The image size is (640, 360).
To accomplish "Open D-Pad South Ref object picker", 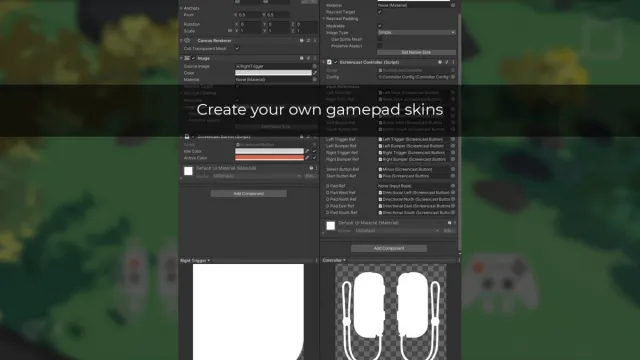I will pos(453,213).
